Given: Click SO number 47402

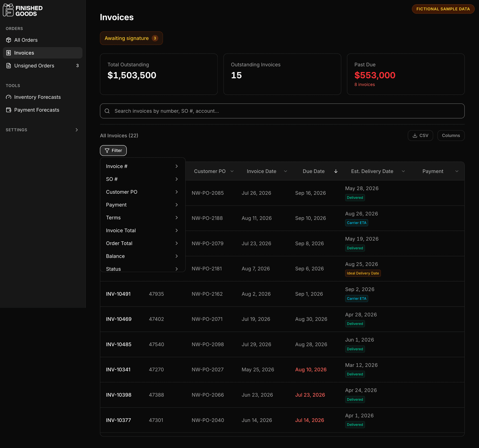Looking at the screenshot, I should [x=156, y=319].
